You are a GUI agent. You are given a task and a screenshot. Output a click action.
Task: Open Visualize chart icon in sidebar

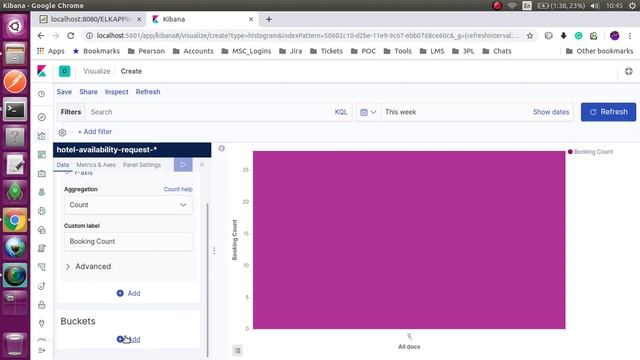pos(42,136)
